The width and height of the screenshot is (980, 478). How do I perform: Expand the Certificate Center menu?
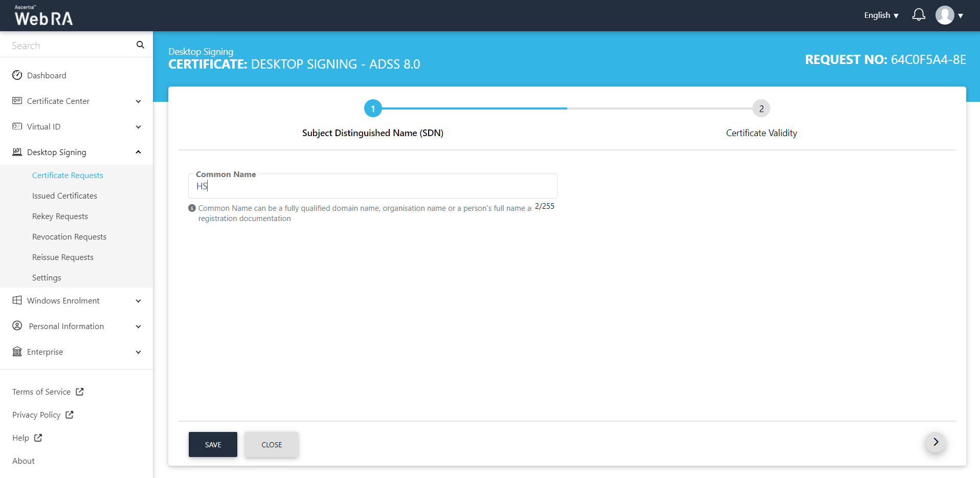click(x=77, y=101)
